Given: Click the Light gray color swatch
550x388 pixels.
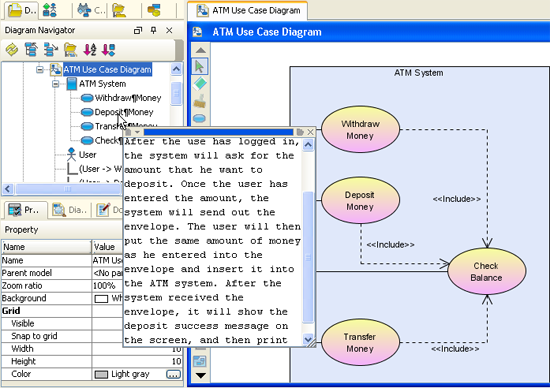Looking at the screenshot, I should coord(101,374).
